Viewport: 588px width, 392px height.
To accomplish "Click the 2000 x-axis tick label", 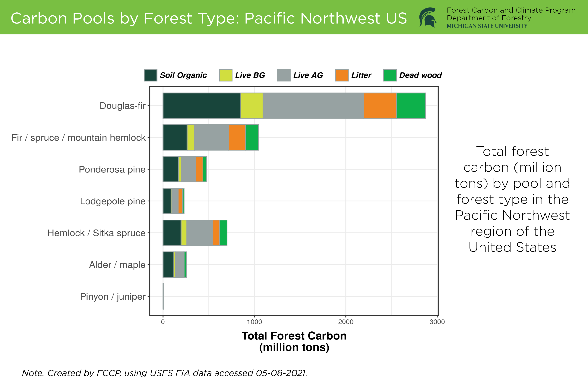I will pos(346,322).
